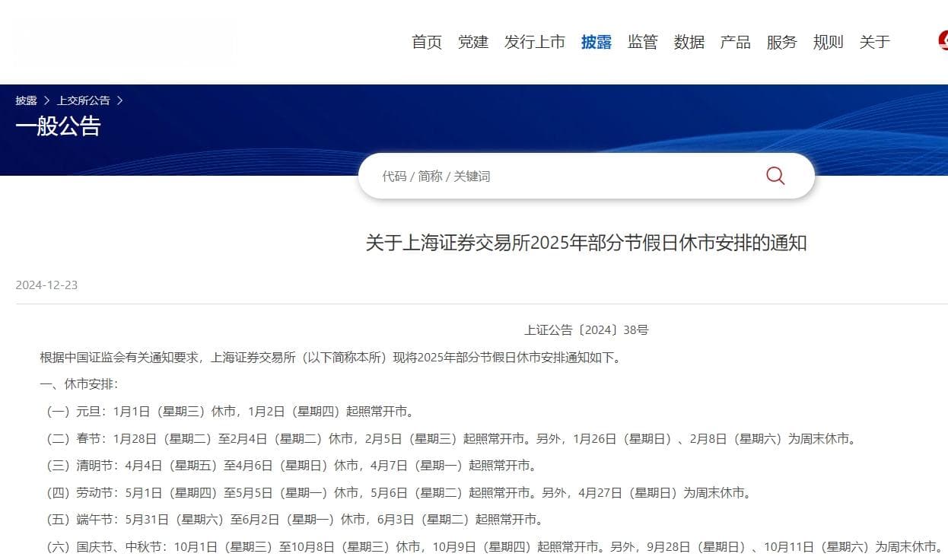Go to the 上交所公告 breadcrumb link
Image resolution: width=948 pixels, height=560 pixels.
coord(84,100)
